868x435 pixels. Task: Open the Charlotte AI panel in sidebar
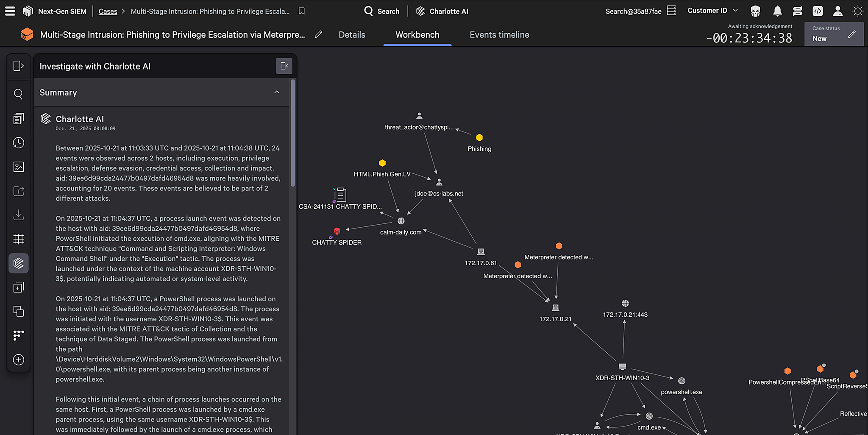(x=19, y=263)
